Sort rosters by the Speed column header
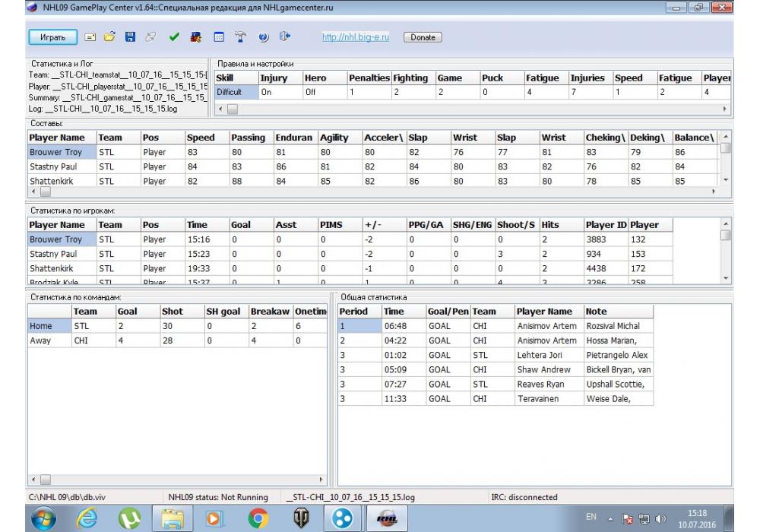 (201, 138)
